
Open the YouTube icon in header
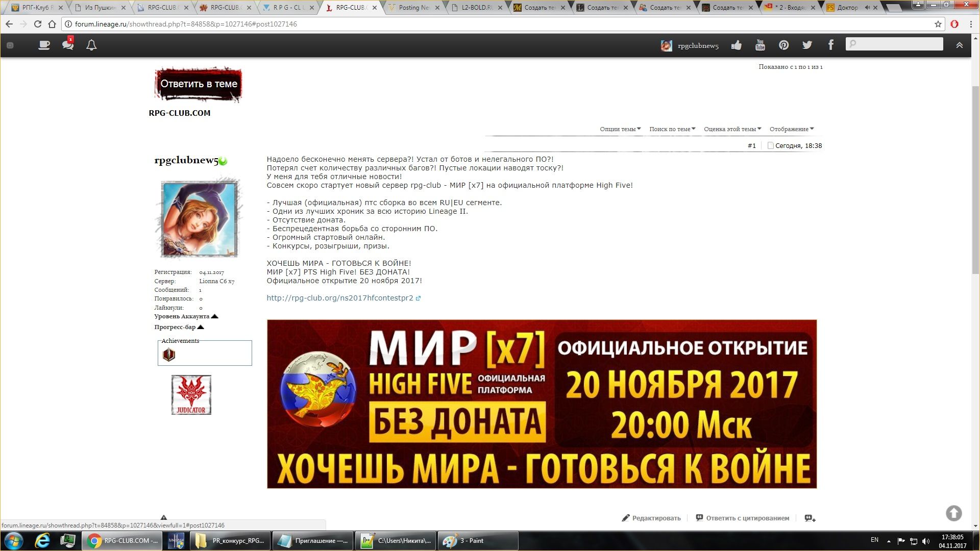pos(760,45)
